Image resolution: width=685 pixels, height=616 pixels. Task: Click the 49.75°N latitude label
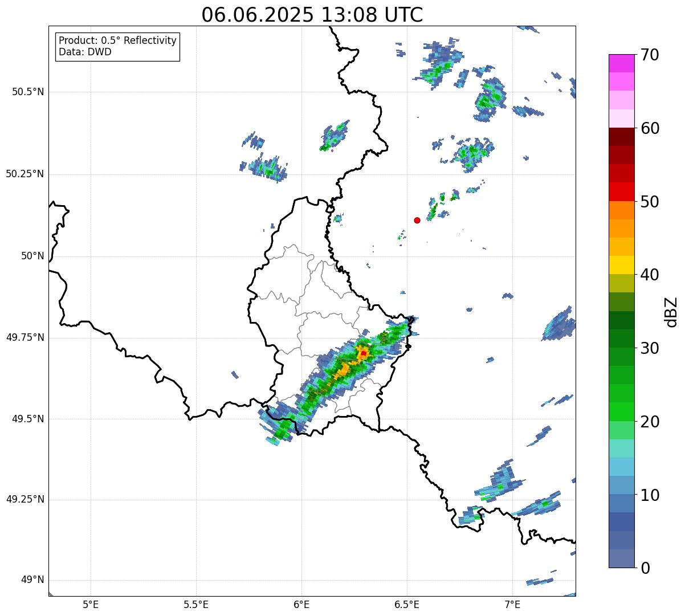[25, 337]
